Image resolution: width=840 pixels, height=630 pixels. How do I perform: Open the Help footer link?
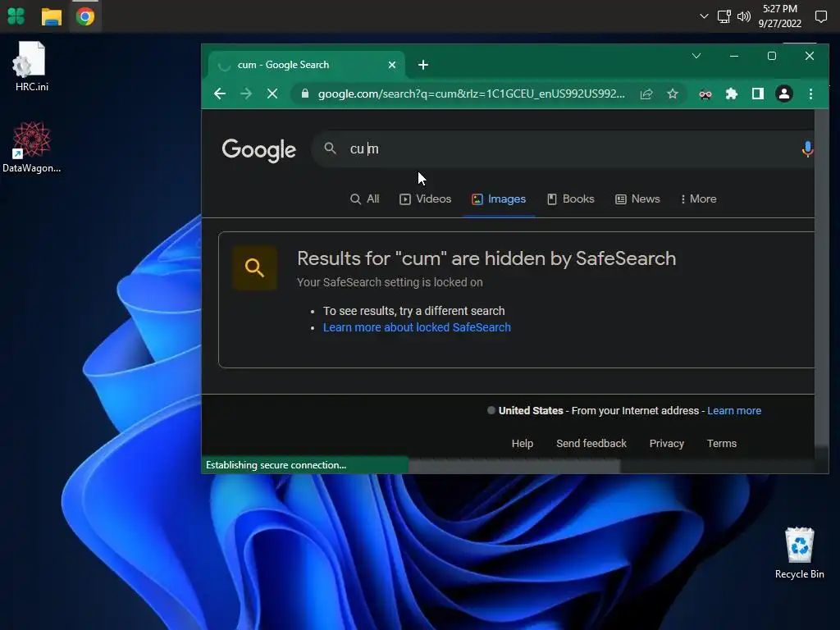pyautogui.click(x=523, y=444)
